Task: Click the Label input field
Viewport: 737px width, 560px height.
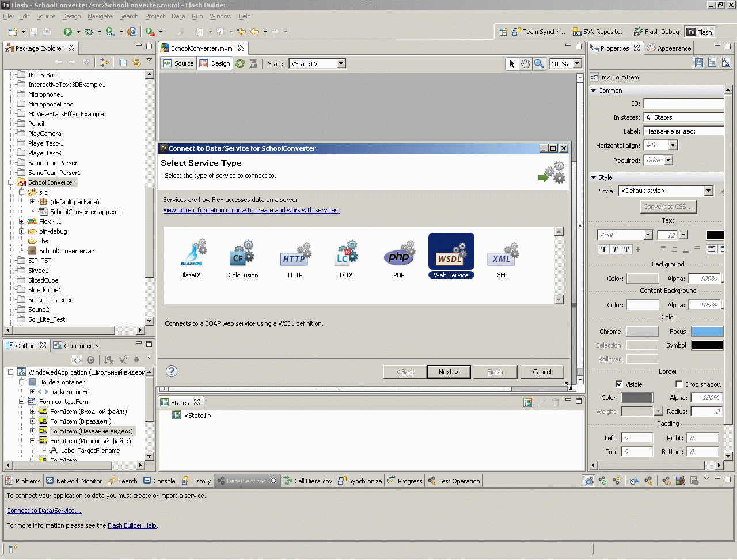Action: (x=683, y=131)
